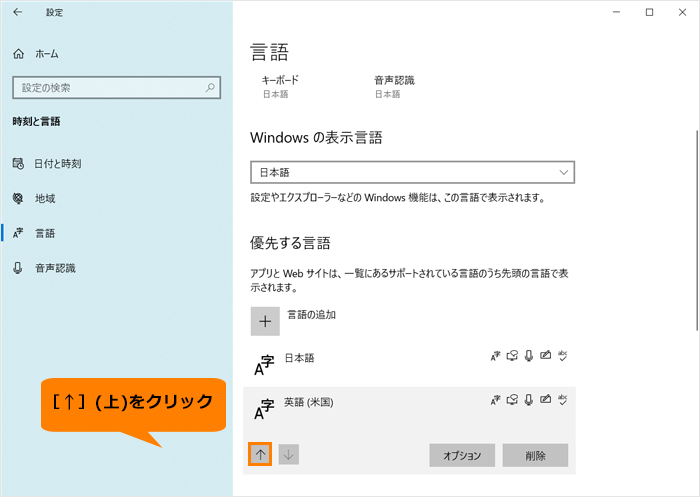Click the 音声認識 microphone icon in the sidebar
Image resolution: width=700 pixels, height=497 pixels.
pyautogui.click(x=18, y=268)
